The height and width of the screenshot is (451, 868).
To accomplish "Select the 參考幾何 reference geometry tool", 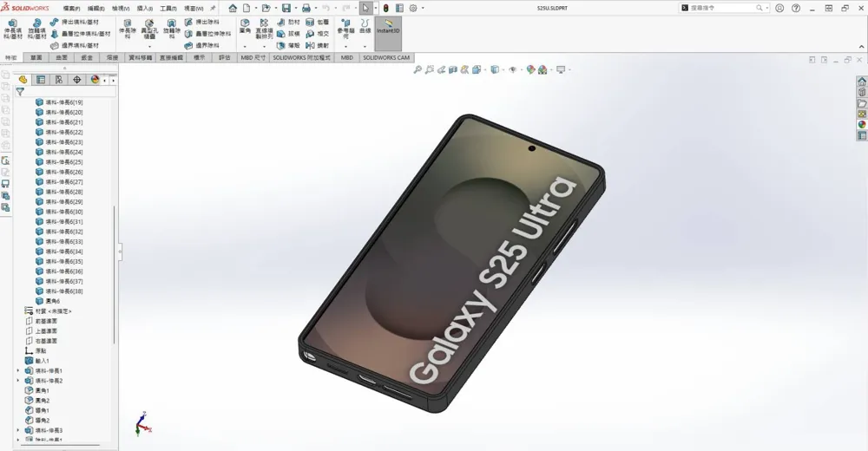I will click(346, 29).
